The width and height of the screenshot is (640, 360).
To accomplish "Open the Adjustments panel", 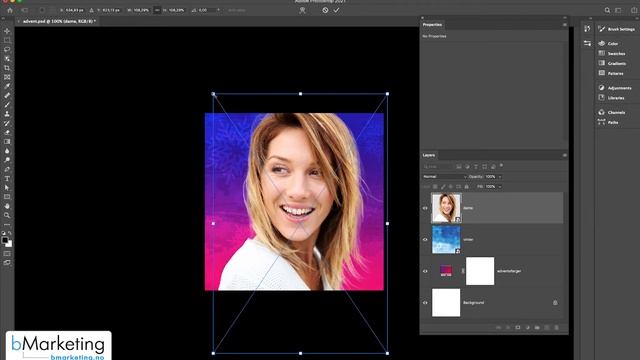I will [x=615, y=88].
